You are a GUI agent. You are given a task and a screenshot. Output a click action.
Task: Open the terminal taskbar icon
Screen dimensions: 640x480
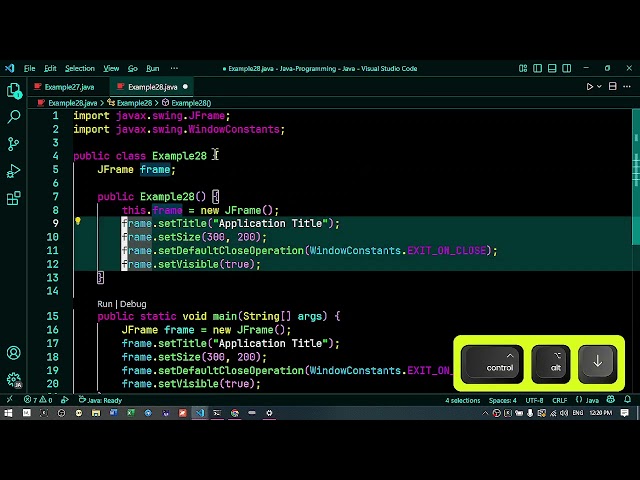217,413
